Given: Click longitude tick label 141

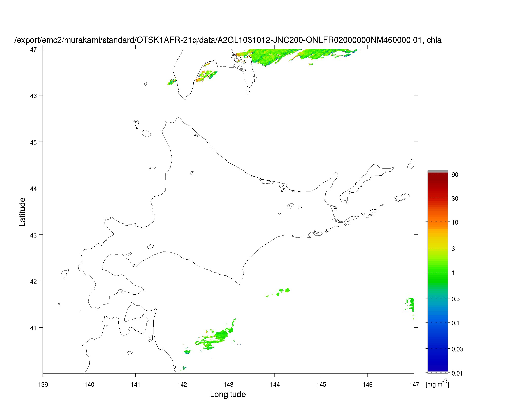Looking at the screenshot, I should pos(136,384).
